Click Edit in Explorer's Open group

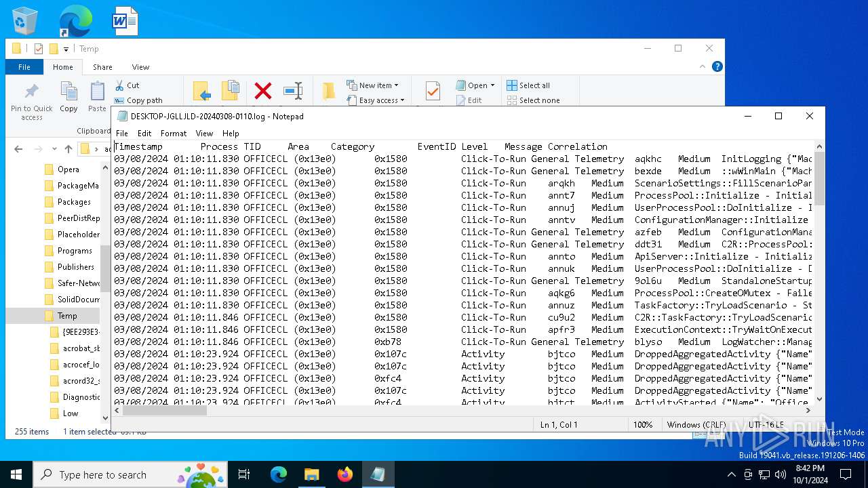(469, 100)
